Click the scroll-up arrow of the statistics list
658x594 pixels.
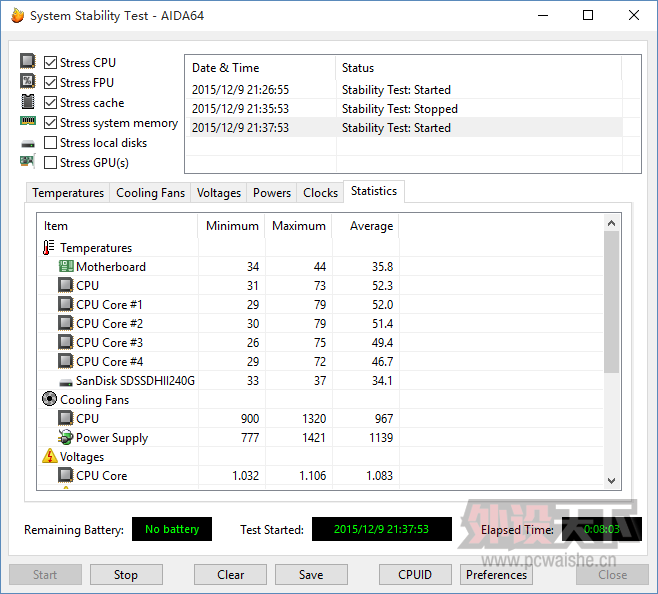tap(611, 223)
